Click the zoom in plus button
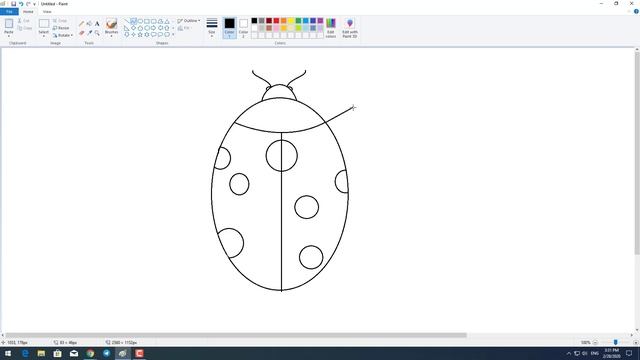Screen dimensions: 640x360 (x=636, y=342)
